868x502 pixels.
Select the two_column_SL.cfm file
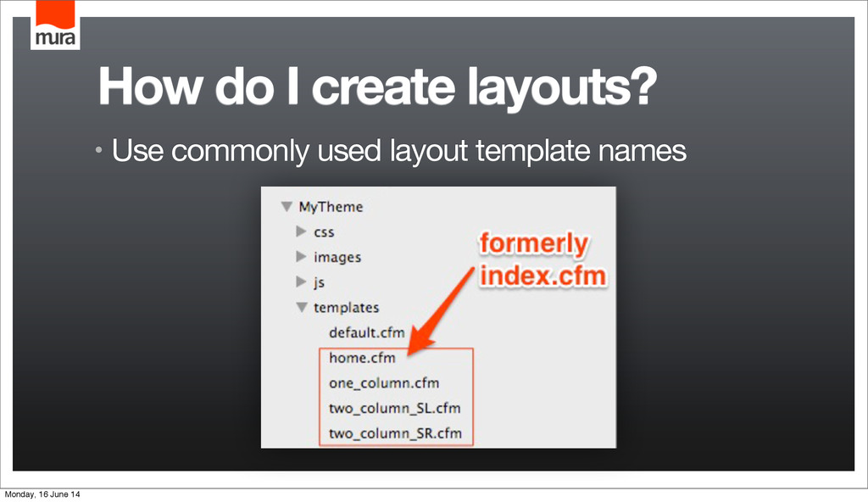[x=395, y=409]
